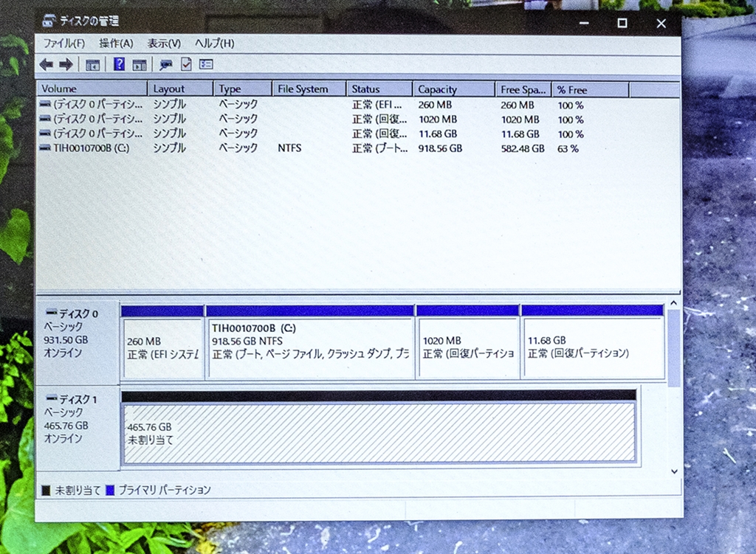Click the list view settings toolbar icon
Image resolution: width=756 pixels, height=554 pixels.
pos(207,64)
